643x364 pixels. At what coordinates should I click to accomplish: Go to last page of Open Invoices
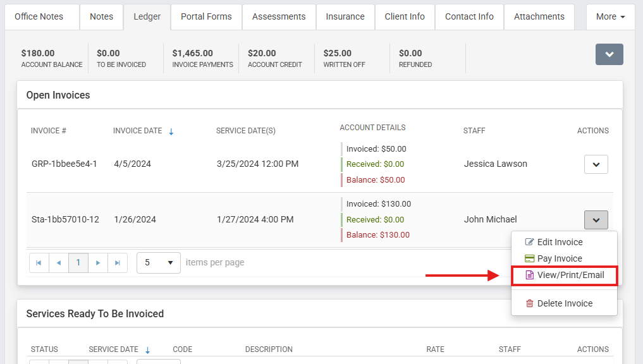point(118,263)
